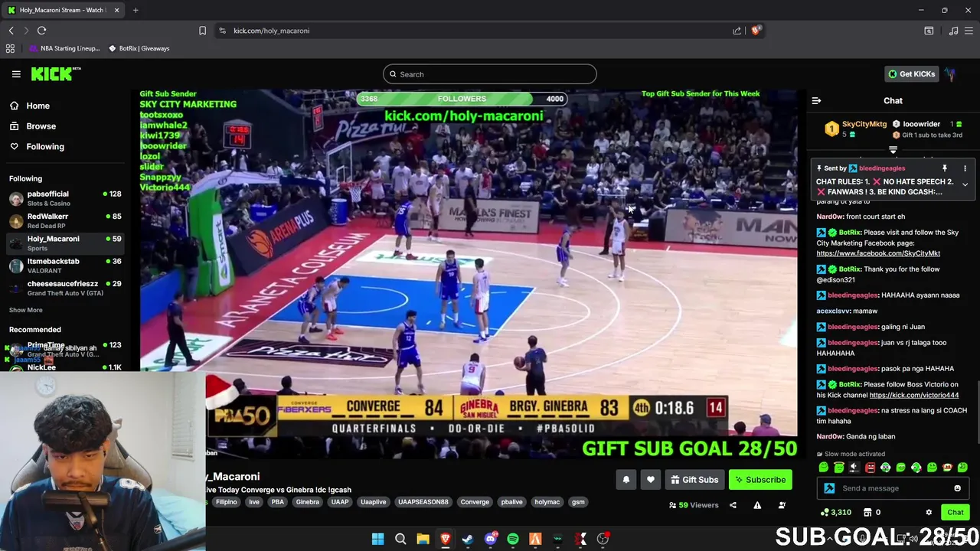Open Brave Shields icon in address bar
The height and width of the screenshot is (551, 980).
click(756, 31)
